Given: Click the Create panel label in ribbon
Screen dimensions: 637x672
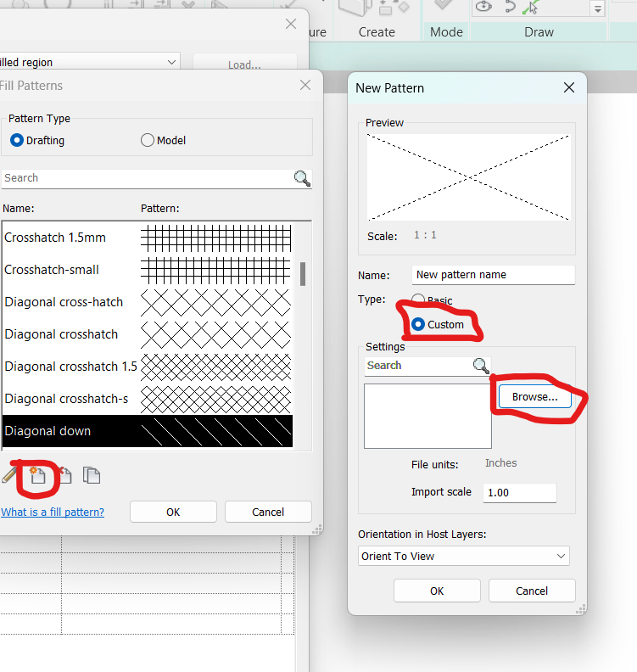Looking at the screenshot, I should (x=377, y=32).
